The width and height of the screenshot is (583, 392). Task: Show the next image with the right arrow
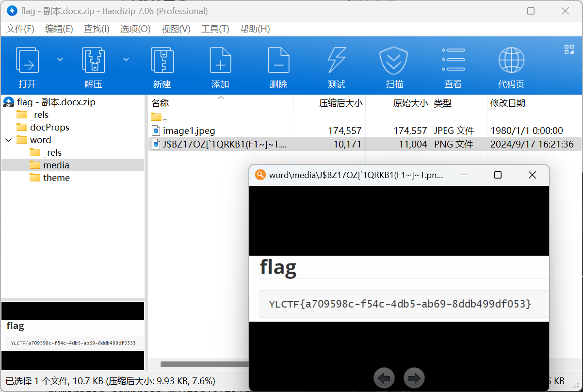414,378
